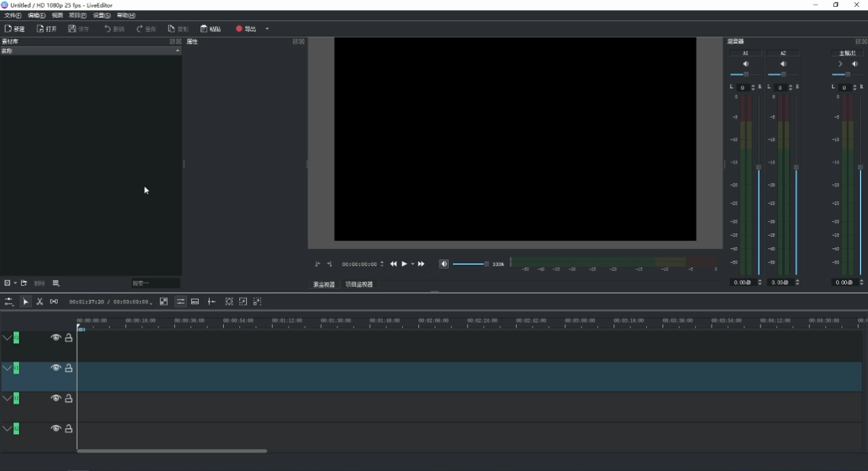Click the overwrite clip zone icon
The width and height of the screenshot is (868, 471).
click(x=195, y=302)
